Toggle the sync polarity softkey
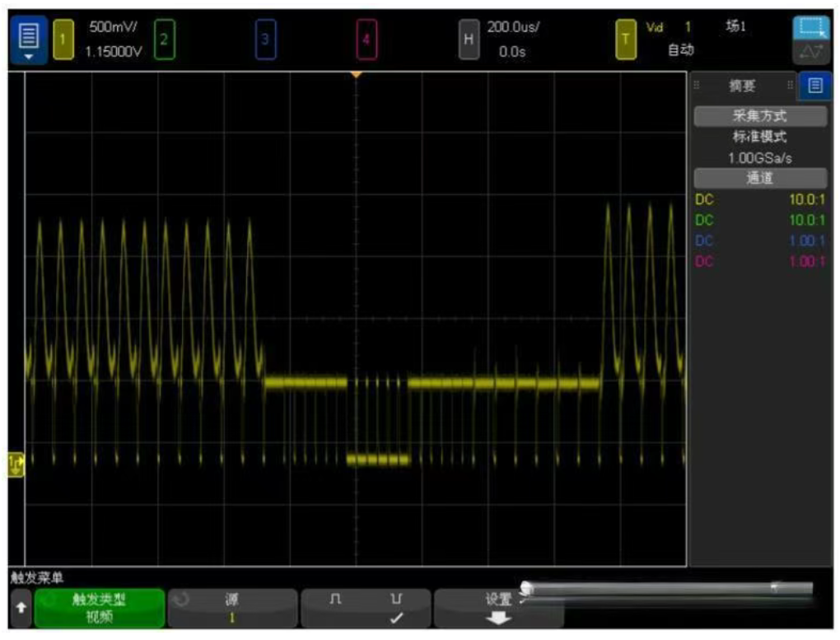The width and height of the screenshot is (840, 640). [x=366, y=608]
